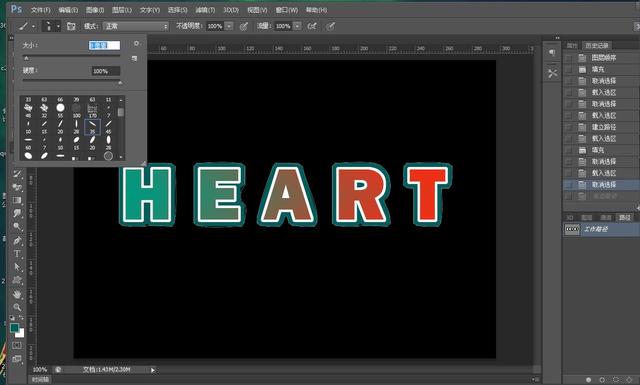The width and height of the screenshot is (640, 385).
Task: Toggle history source box for 建立路径
Action: point(569,127)
